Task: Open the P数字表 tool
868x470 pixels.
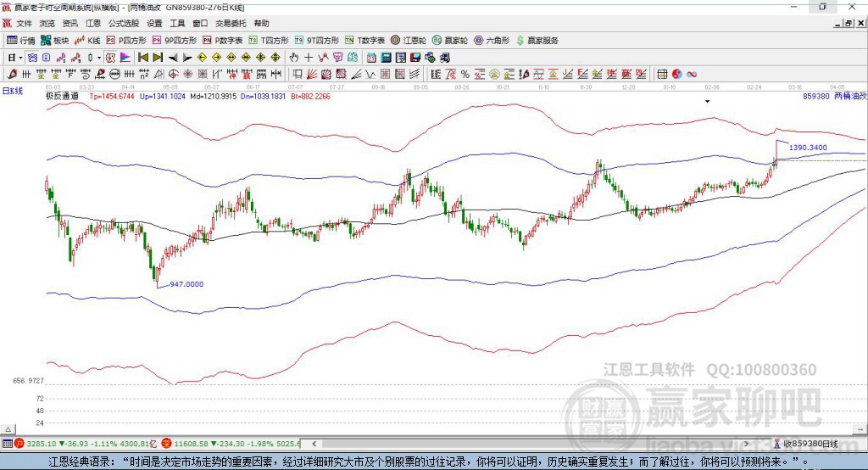Action: click(x=223, y=41)
